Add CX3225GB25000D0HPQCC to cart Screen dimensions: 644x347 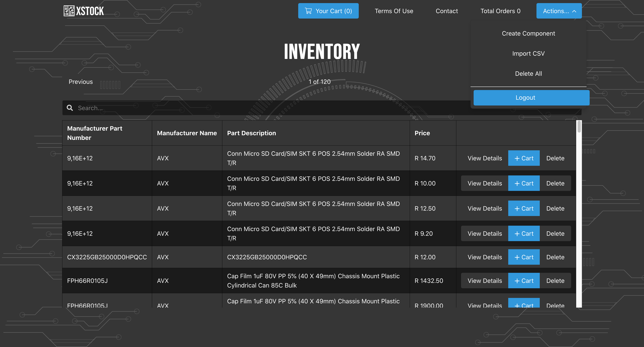tap(524, 257)
